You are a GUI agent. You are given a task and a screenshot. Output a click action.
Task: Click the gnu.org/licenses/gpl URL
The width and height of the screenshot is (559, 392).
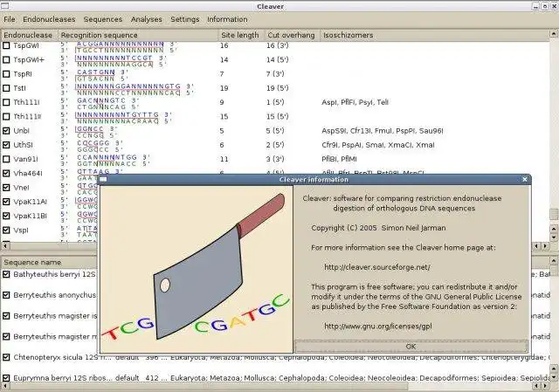[378, 326]
